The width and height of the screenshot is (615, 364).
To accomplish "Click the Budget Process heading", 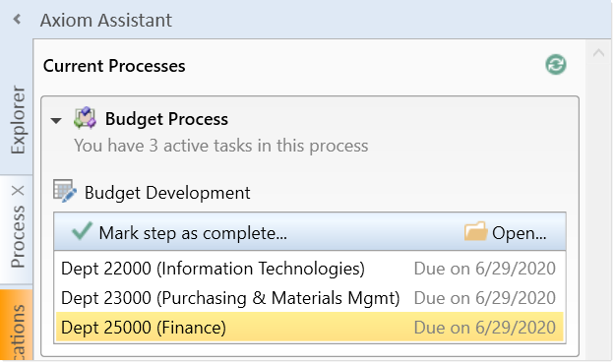I will tap(166, 119).
